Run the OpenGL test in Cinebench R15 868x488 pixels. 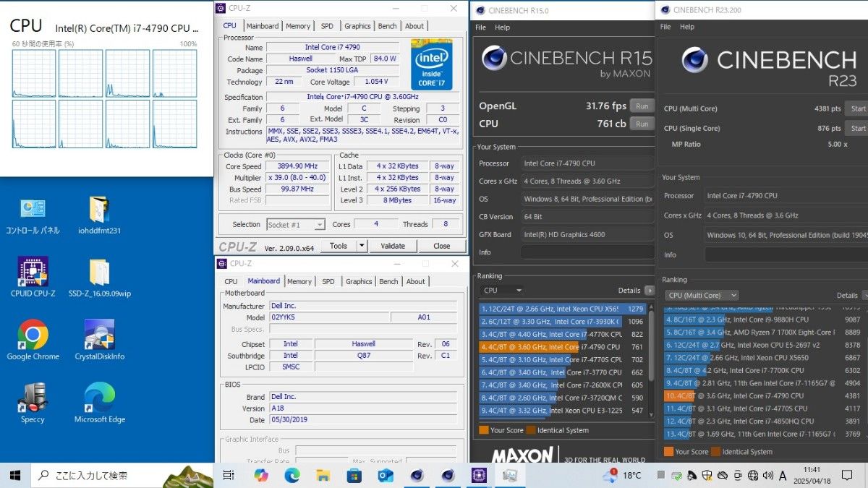[642, 106]
